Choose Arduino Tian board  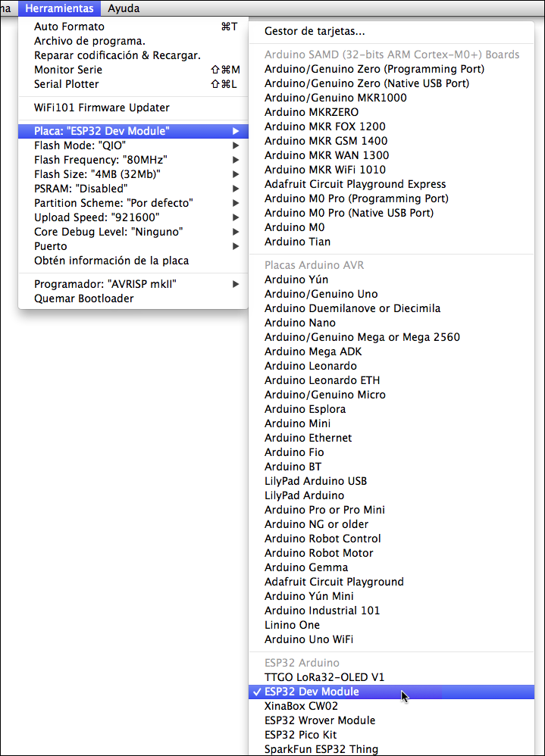(x=391, y=242)
